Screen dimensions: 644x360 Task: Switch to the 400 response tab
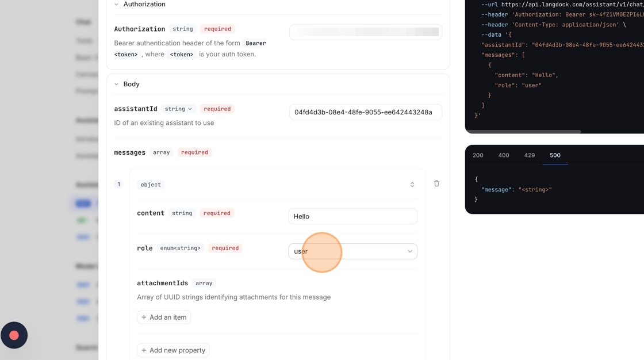(x=504, y=155)
